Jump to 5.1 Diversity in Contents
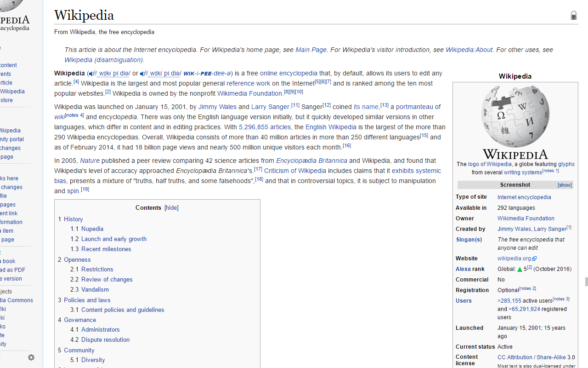Screen dimensions: 588x368 tap(88, 360)
